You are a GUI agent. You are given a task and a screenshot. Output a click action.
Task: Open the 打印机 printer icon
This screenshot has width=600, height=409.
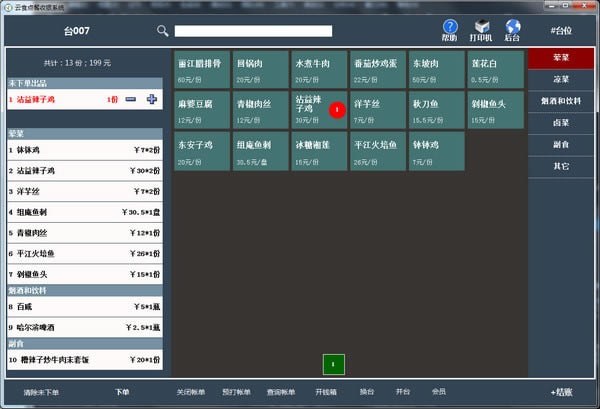(x=482, y=27)
